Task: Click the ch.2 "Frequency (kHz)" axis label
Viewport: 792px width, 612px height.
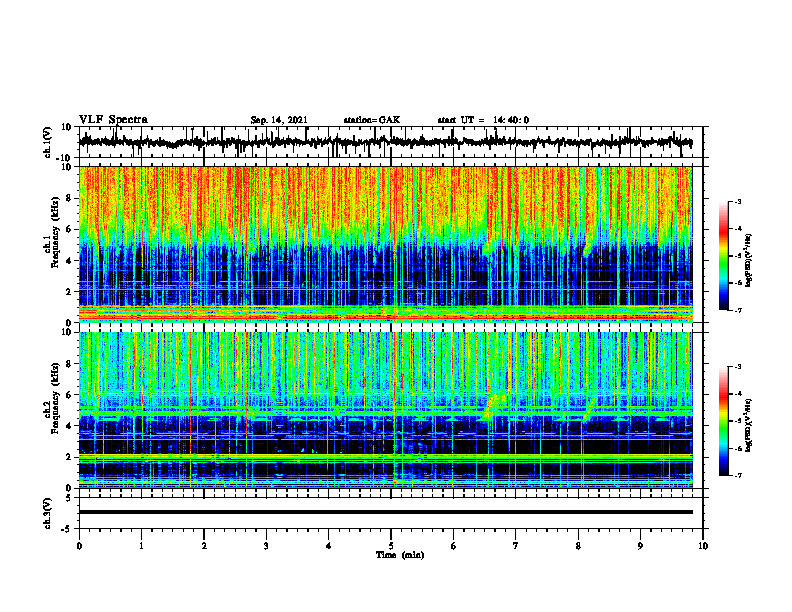Action: pyautogui.click(x=55, y=397)
